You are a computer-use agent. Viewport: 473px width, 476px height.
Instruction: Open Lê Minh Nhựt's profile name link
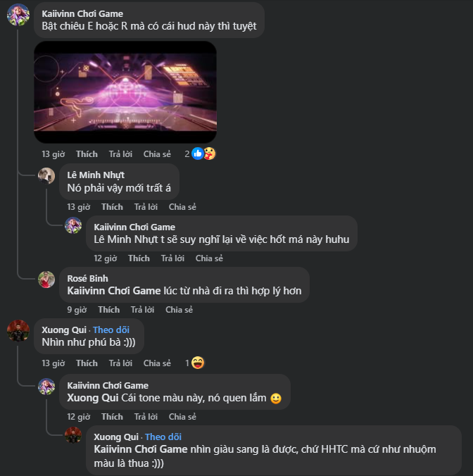[x=96, y=175]
